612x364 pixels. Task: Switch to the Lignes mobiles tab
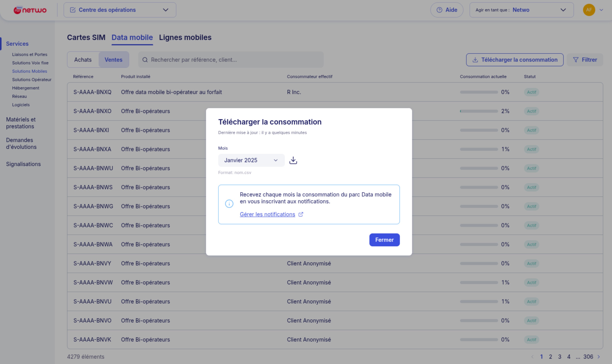[185, 38]
